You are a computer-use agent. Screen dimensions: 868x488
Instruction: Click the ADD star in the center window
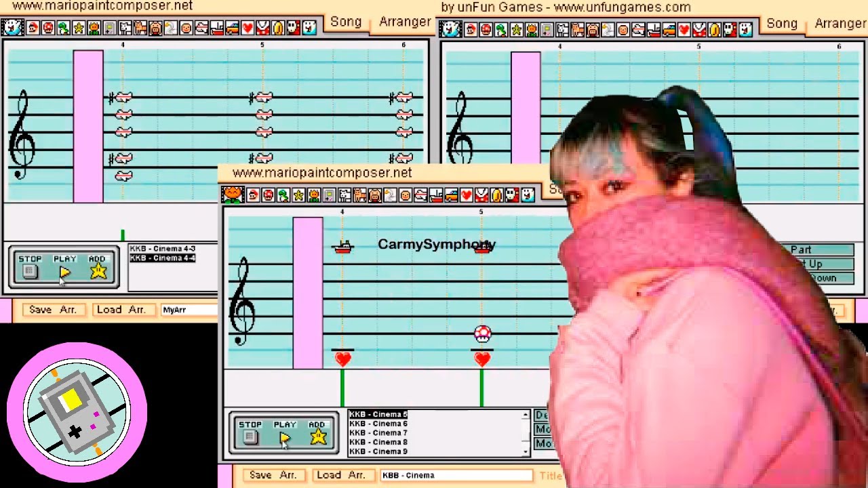tap(318, 437)
